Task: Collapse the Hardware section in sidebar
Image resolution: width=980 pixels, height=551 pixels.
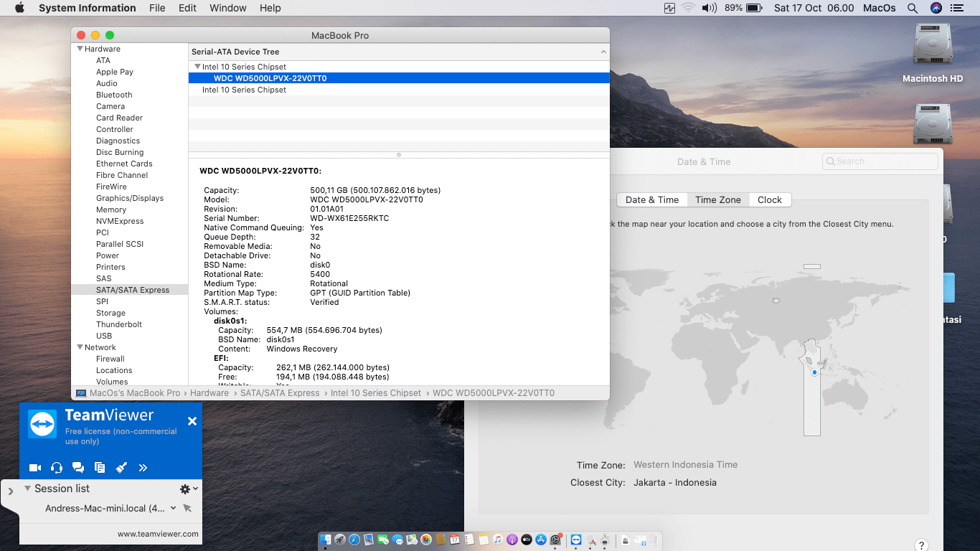Action: (x=79, y=49)
